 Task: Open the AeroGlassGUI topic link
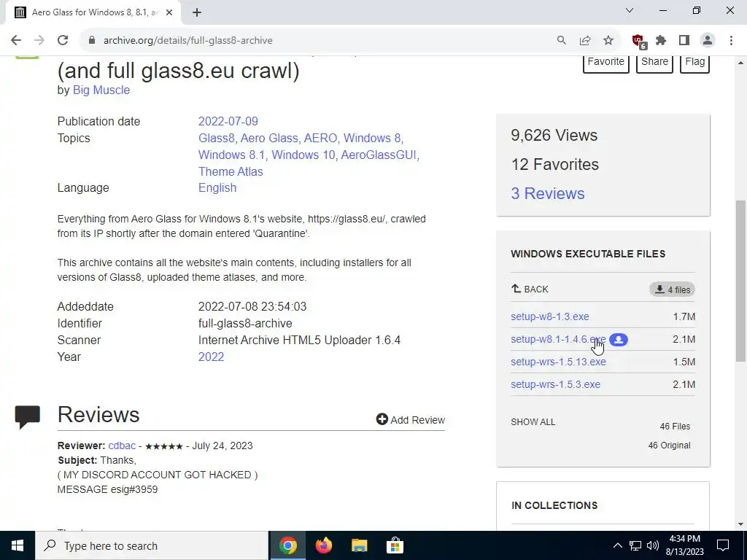379,155
